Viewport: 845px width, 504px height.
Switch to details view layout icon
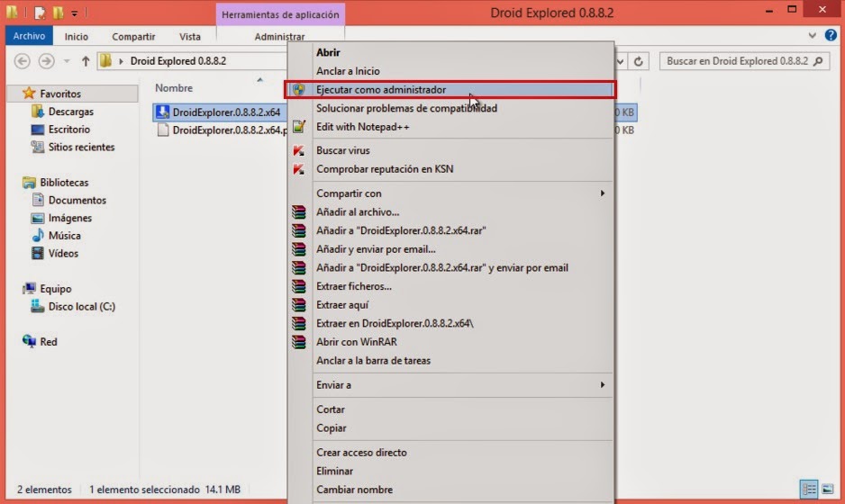(809, 489)
